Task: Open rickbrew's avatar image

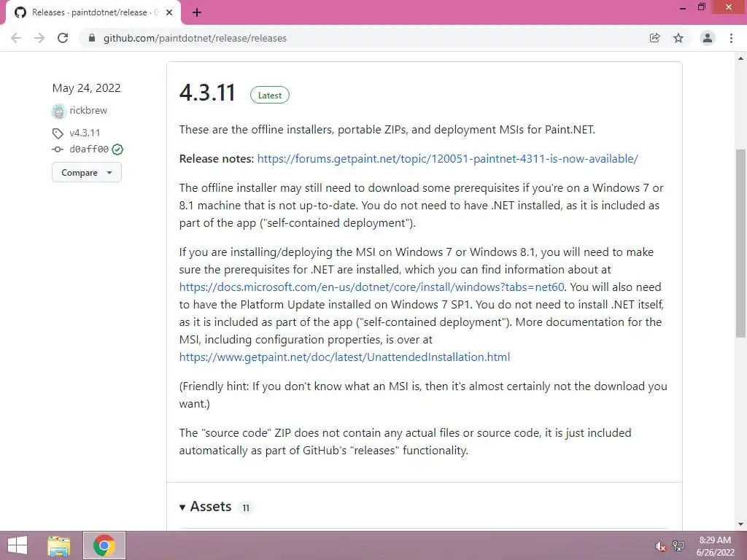Action: pyautogui.click(x=58, y=111)
